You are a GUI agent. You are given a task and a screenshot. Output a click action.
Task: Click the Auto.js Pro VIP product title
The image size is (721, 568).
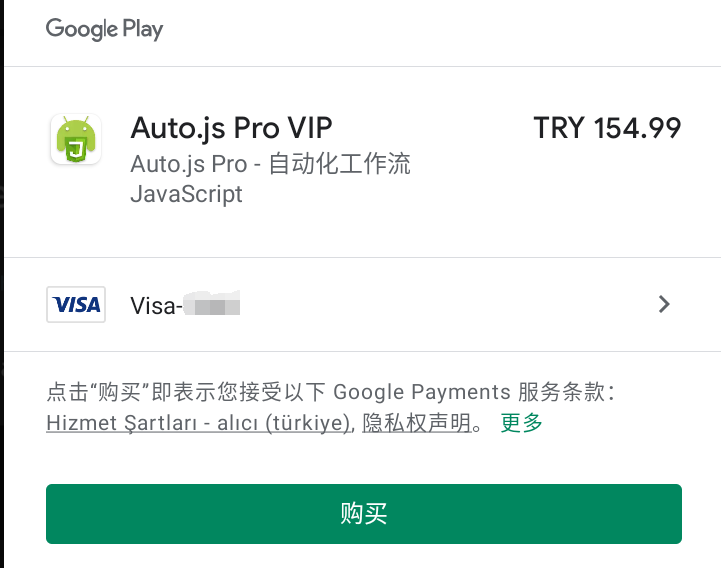coord(231,128)
